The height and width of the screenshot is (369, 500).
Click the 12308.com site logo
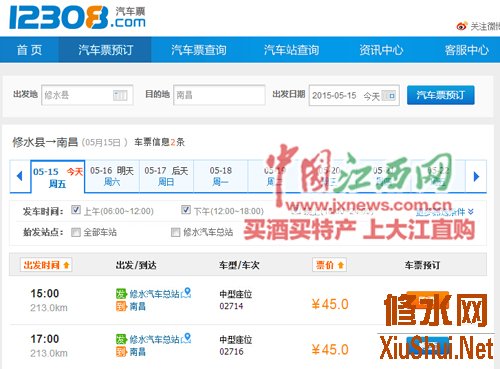coord(77,17)
